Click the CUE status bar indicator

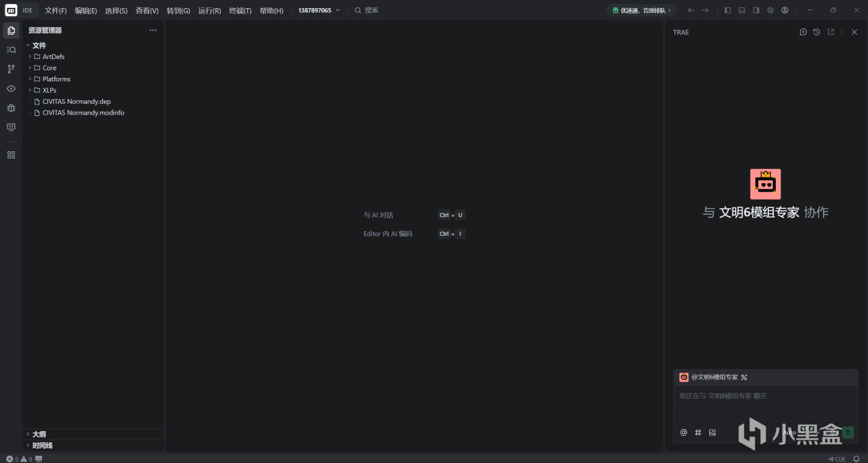(837, 459)
